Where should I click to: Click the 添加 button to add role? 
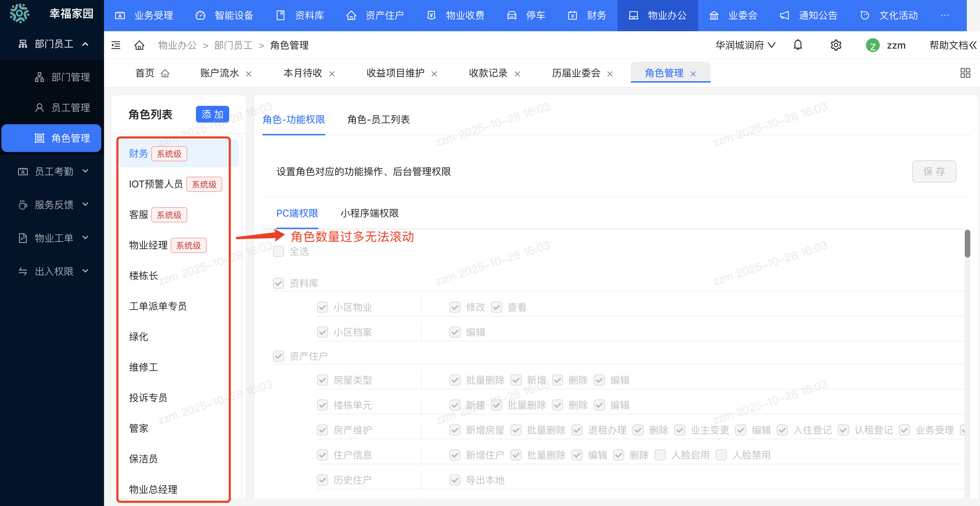[212, 114]
